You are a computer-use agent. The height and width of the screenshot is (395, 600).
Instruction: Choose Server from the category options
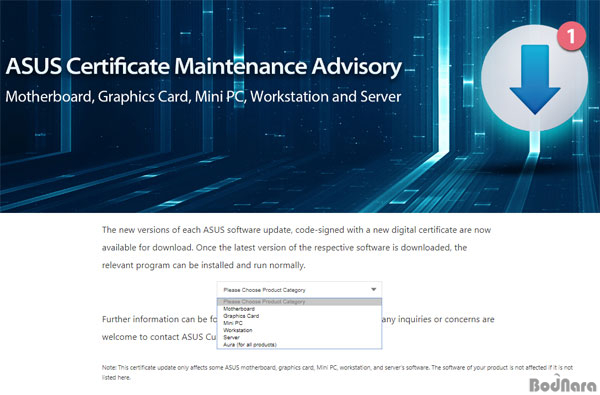(299, 338)
